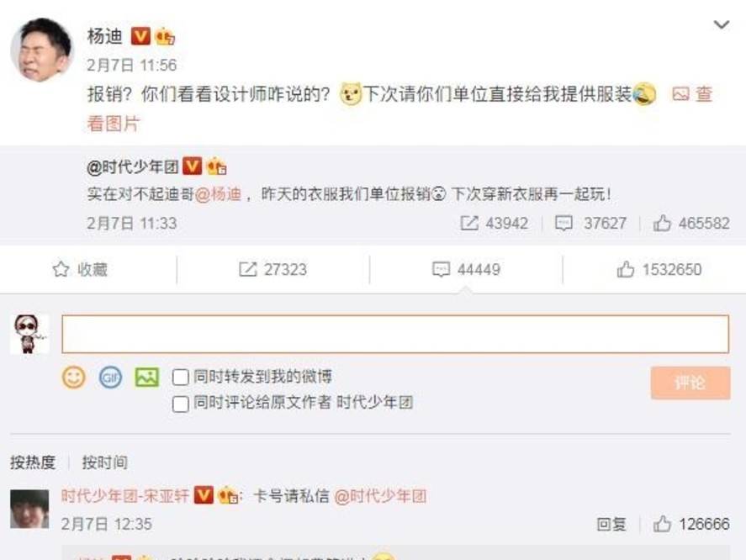Screen dimensions: 746x560
Task: Tick 同时评论给原文作者 checkbox
Action: [x=180, y=404]
